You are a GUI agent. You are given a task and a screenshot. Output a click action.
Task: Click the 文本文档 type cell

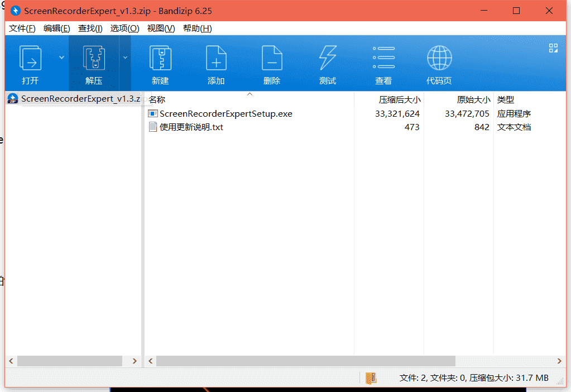pos(514,127)
